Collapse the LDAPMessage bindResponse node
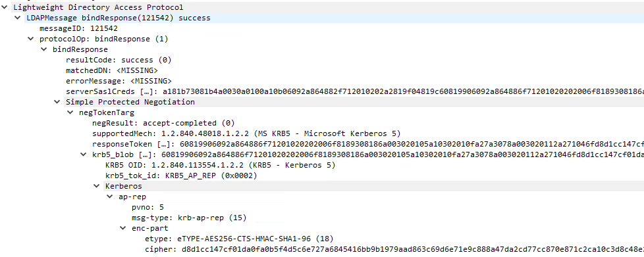 tap(17, 18)
